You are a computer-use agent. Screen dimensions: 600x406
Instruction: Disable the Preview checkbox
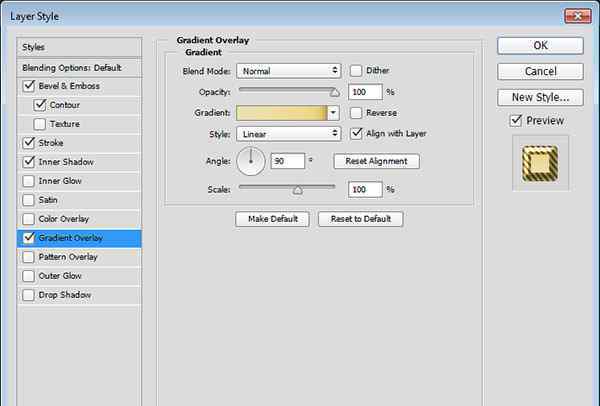[516, 120]
